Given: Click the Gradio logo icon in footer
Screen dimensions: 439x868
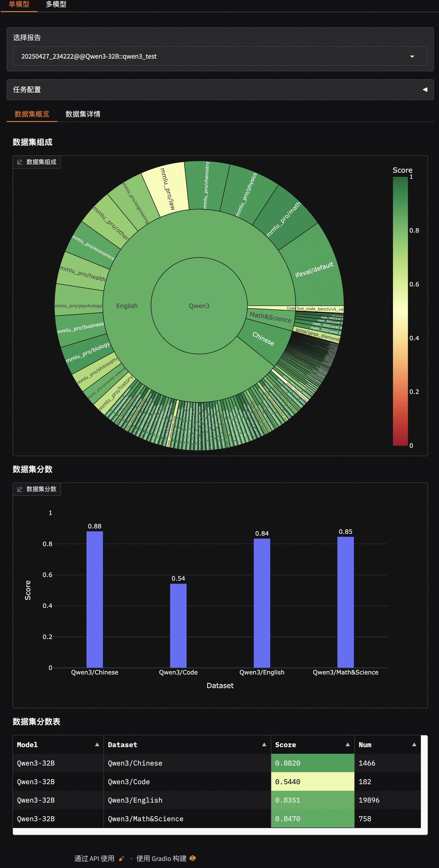Looking at the screenshot, I should pos(192,858).
